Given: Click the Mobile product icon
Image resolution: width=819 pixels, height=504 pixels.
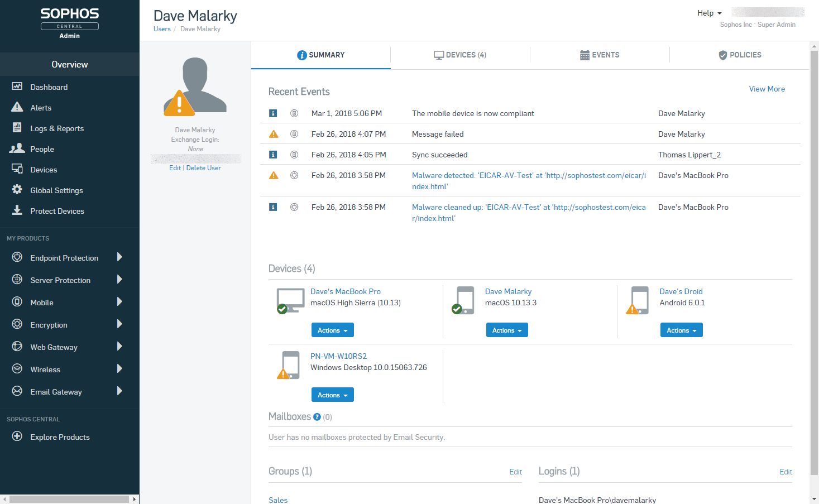Looking at the screenshot, I should click(x=17, y=302).
